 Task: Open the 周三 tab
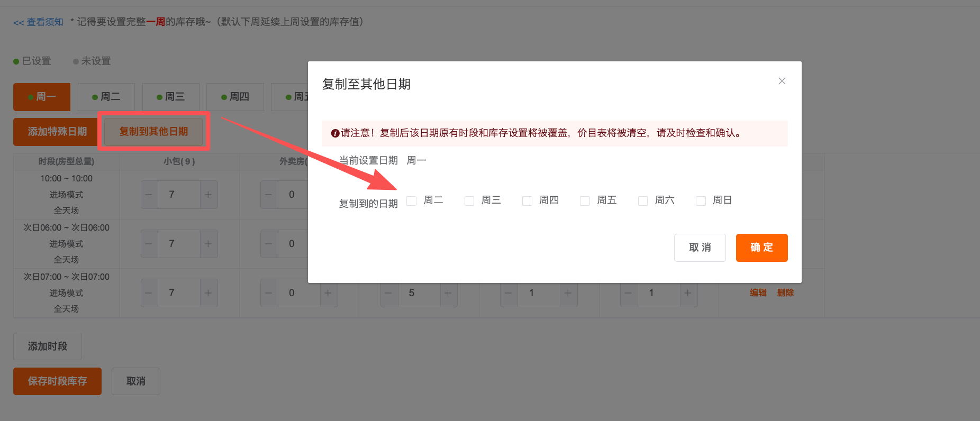171,97
